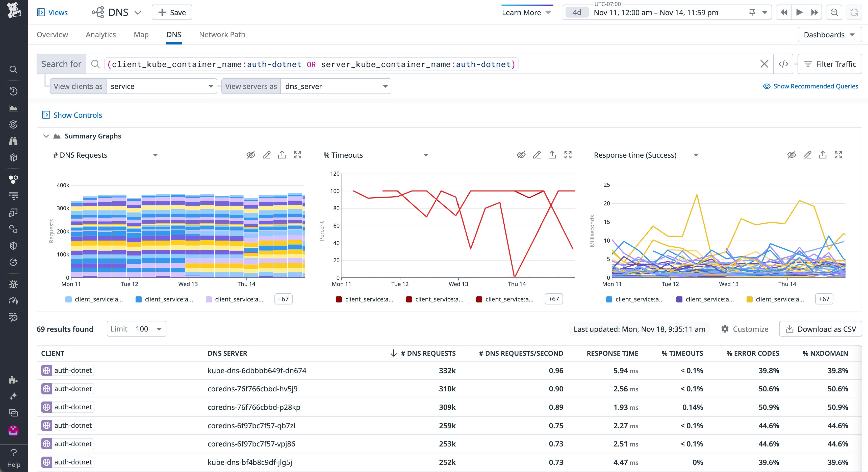Switch to the Analytics tab
868x472 pixels.
coord(100,34)
